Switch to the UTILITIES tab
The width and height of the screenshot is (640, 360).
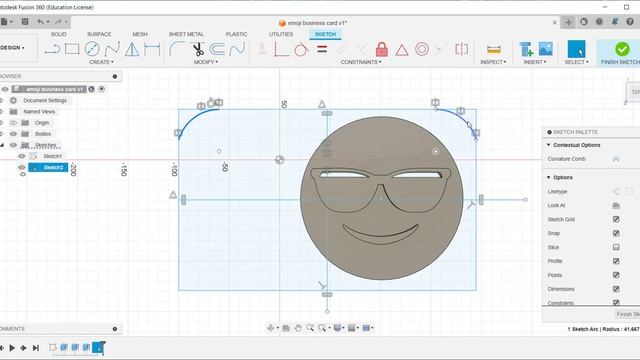pos(281,34)
